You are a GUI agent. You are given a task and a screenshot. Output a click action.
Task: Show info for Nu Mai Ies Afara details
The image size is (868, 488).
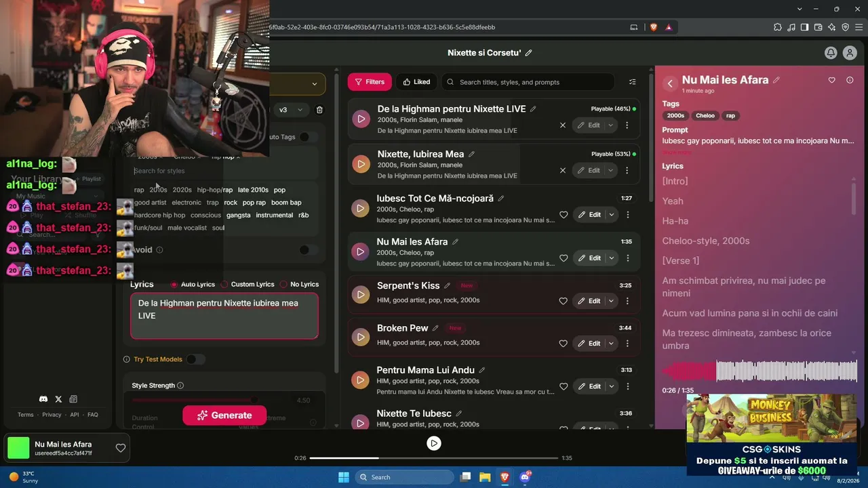[850, 80]
